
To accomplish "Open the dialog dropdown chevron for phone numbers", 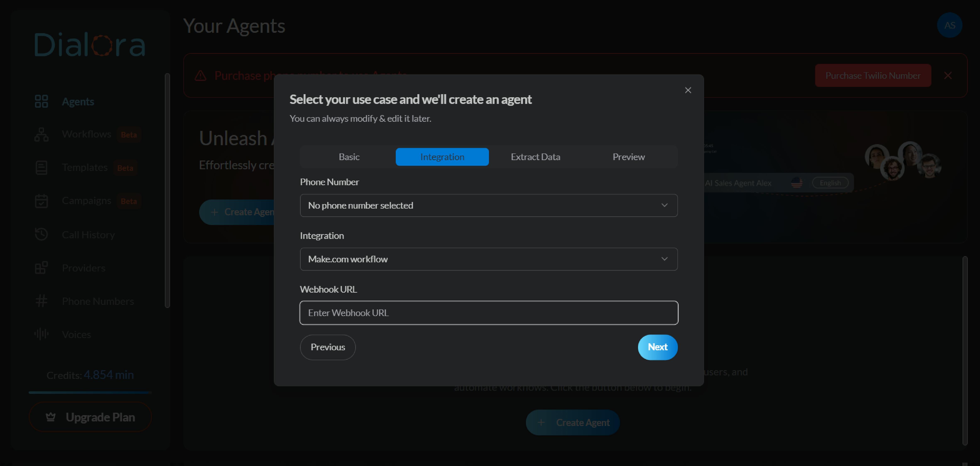I will pos(665,205).
